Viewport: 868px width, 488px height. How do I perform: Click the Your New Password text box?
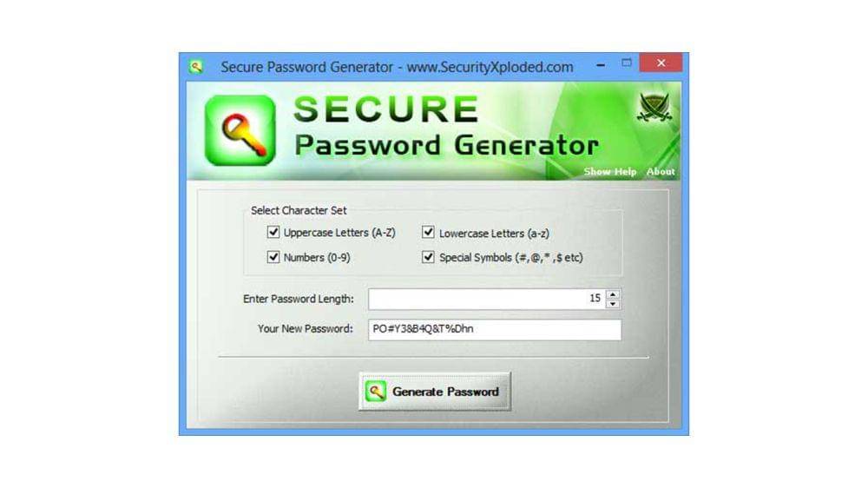(x=495, y=330)
